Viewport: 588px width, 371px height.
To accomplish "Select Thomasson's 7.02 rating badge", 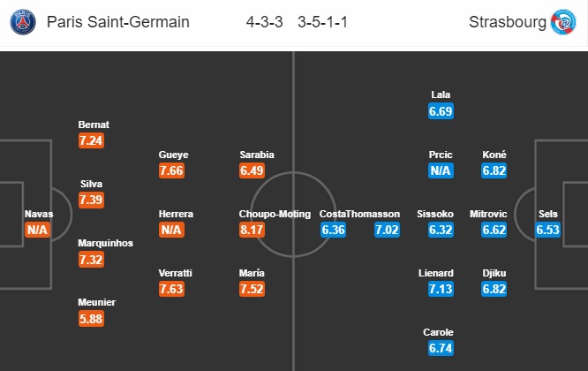I will [x=387, y=230].
